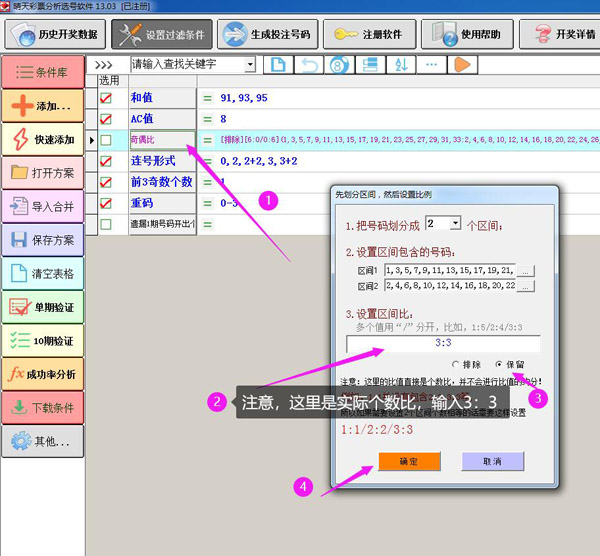Click the sort icon in filter toolbar

coord(401,65)
